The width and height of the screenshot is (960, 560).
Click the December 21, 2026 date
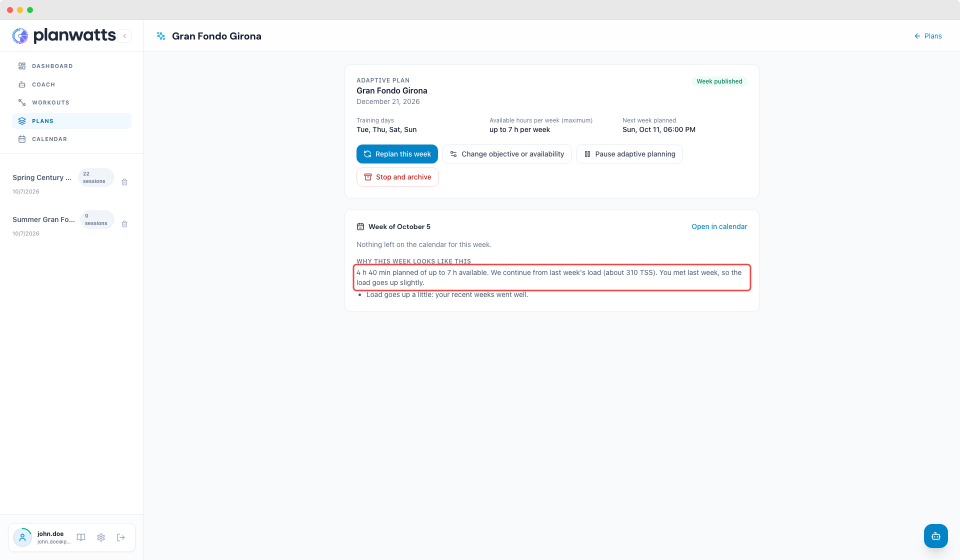click(388, 101)
